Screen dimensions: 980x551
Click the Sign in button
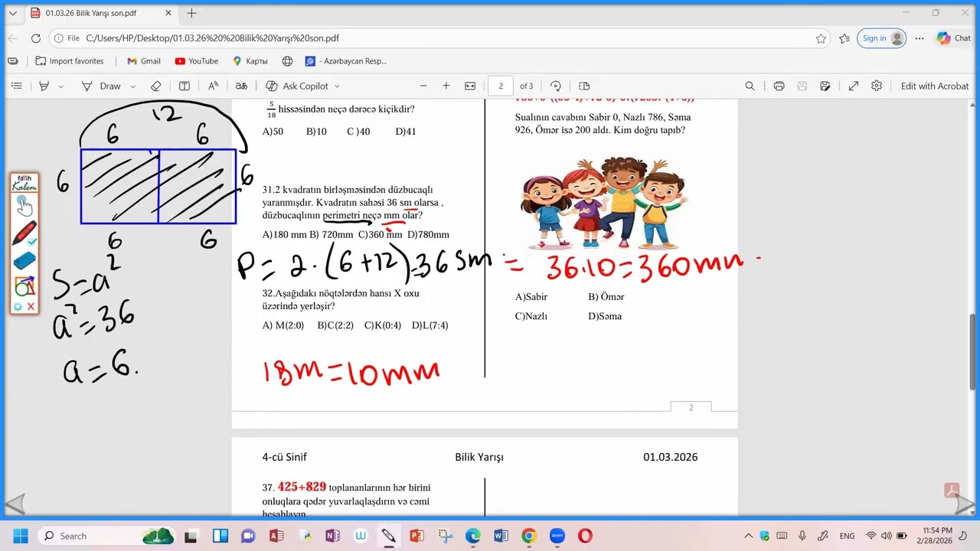point(881,38)
